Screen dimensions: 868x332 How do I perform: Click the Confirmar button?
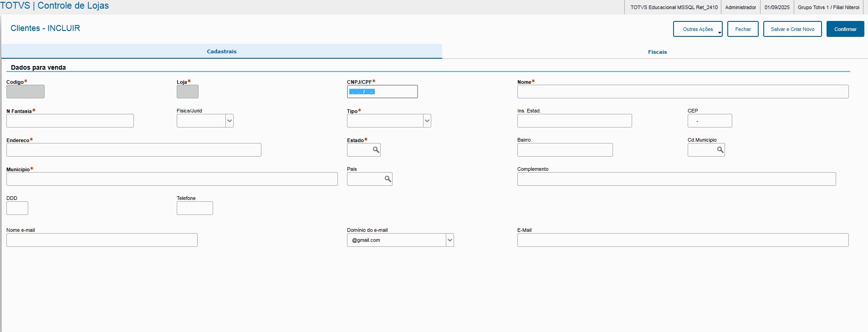pyautogui.click(x=845, y=29)
